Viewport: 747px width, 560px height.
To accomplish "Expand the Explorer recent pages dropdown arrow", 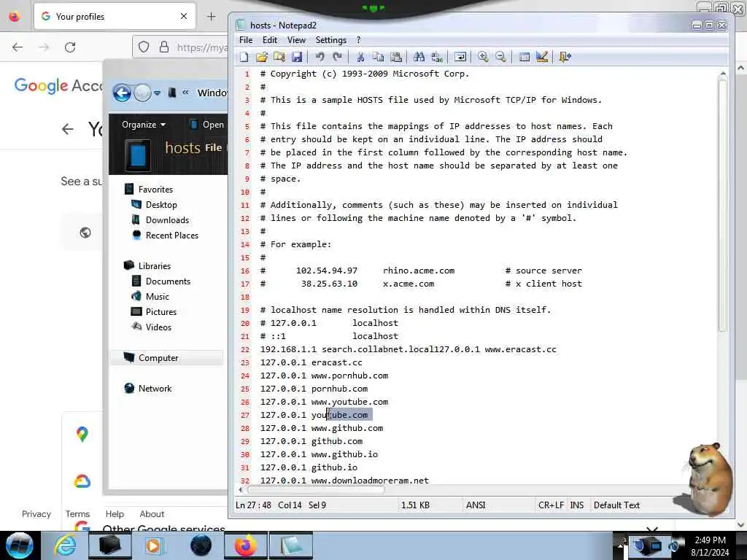I will pos(158,93).
